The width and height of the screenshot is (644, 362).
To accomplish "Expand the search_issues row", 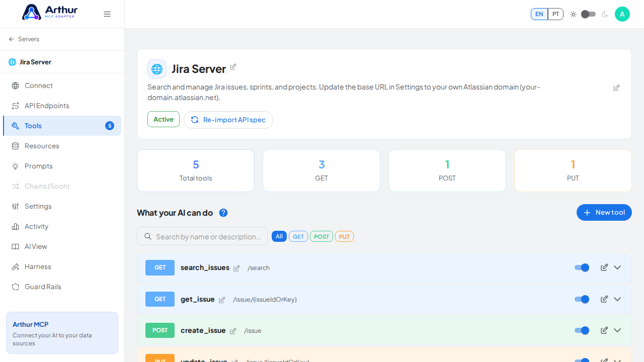I will click(617, 267).
